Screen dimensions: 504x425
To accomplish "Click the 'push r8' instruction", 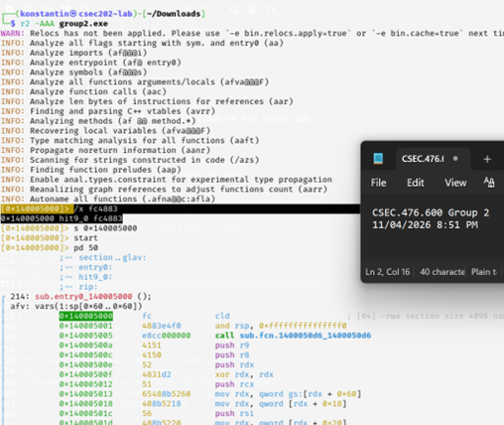I will point(232,354).
